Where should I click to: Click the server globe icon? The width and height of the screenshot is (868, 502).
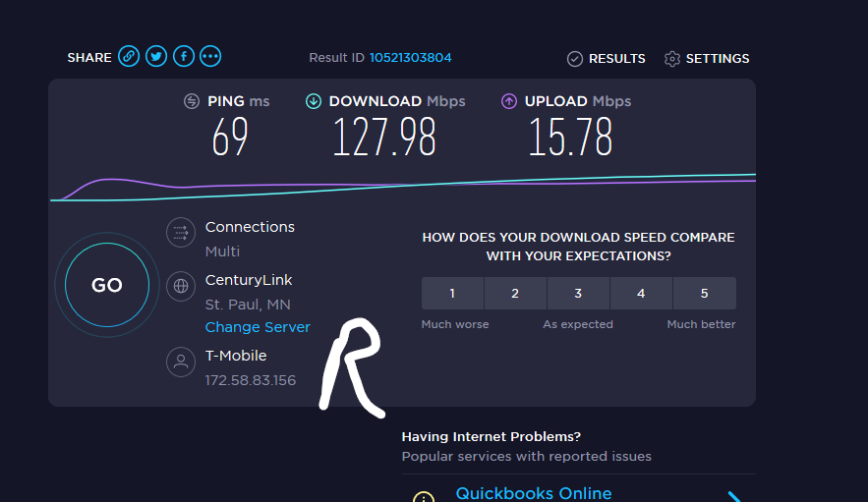pos(181,286)
